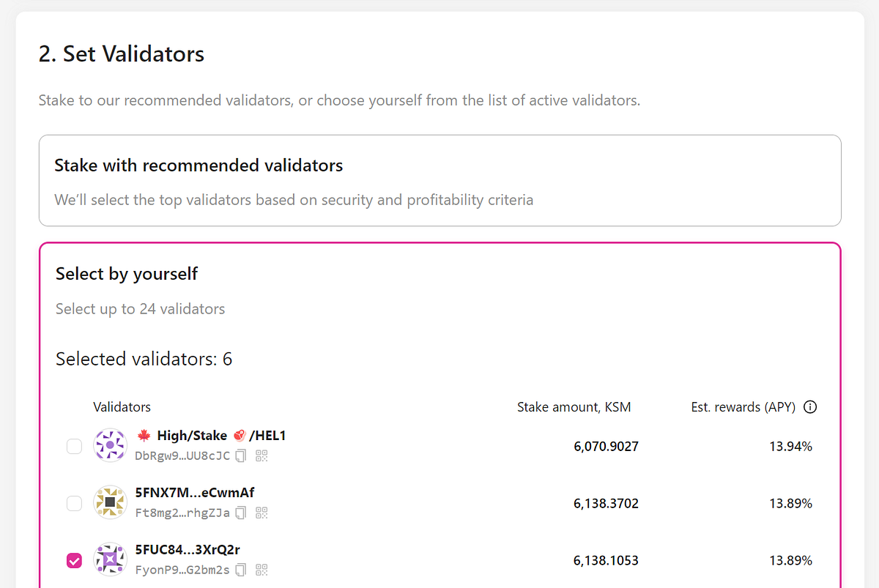Click the High/Stake /HEL1 validator name
Image resolution: width=879 pixels, height=588 pixels.
[x=211, y=436]
